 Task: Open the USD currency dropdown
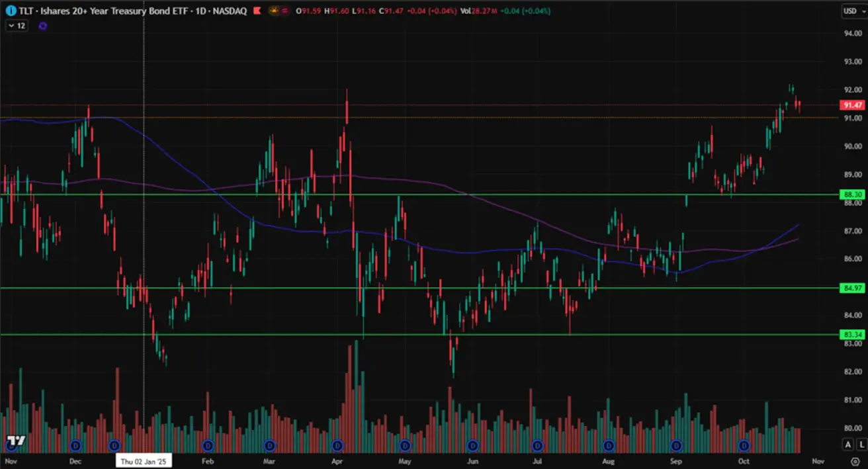(851, 11)
